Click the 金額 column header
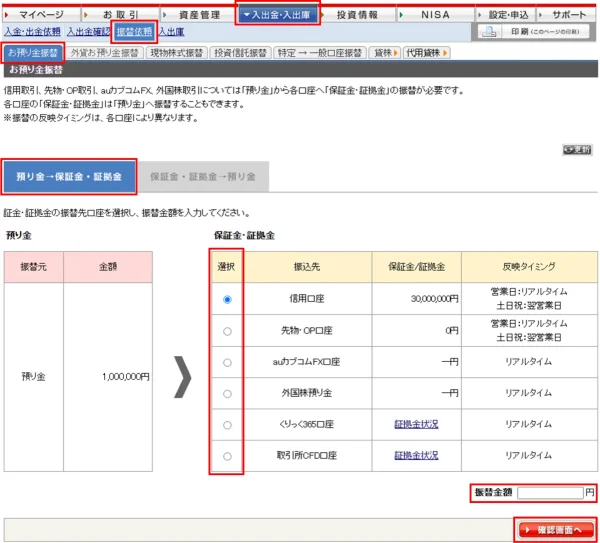Screen dimensions: 600x543 [108, 267]
